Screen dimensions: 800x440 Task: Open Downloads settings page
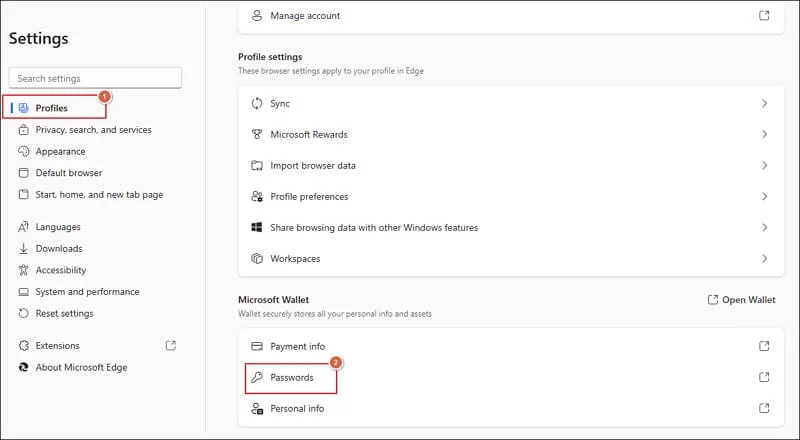tap(59, 249)
